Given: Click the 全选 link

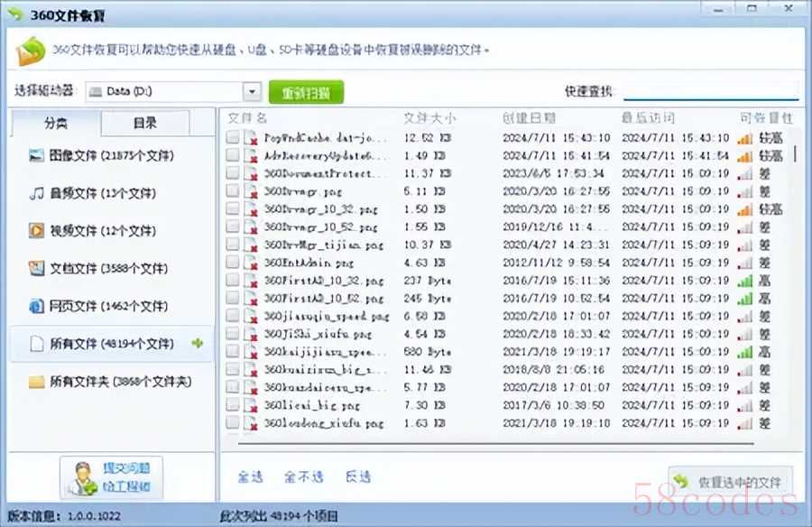Looking at the screenshot, I should [250, 476].
